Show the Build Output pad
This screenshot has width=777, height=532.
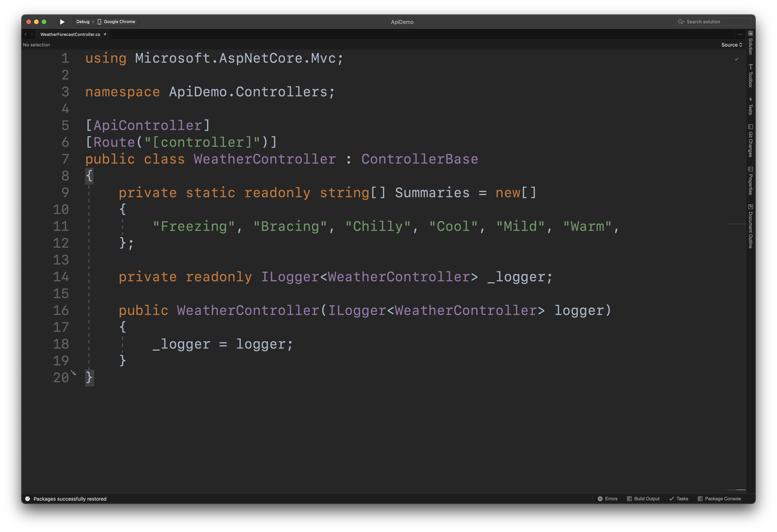643,499
